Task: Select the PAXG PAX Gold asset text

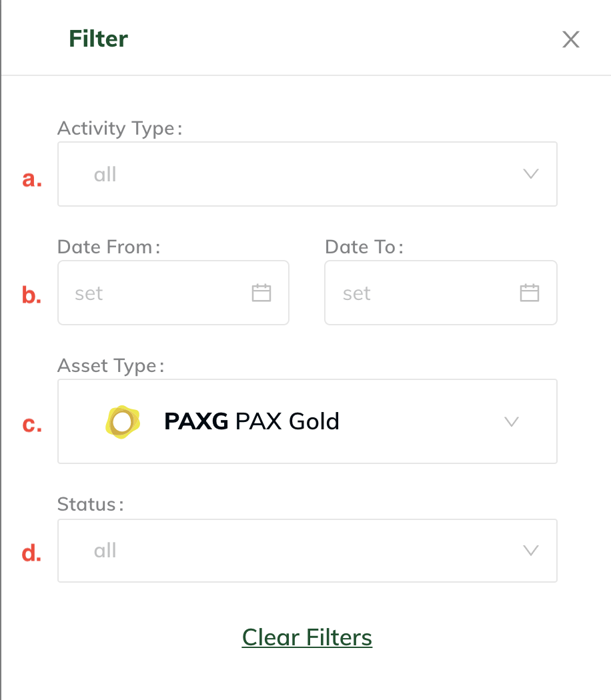Action: (x=252, y=421)
